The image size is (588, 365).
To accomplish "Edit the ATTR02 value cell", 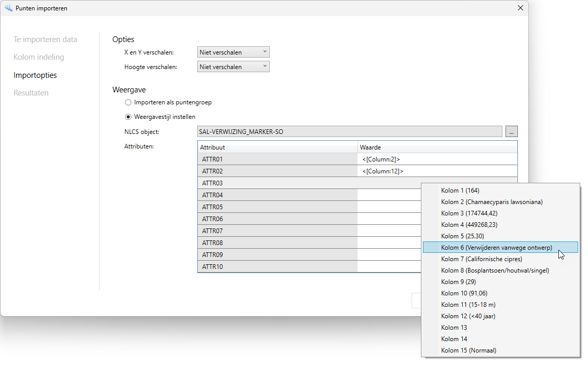I will [437, 171].
